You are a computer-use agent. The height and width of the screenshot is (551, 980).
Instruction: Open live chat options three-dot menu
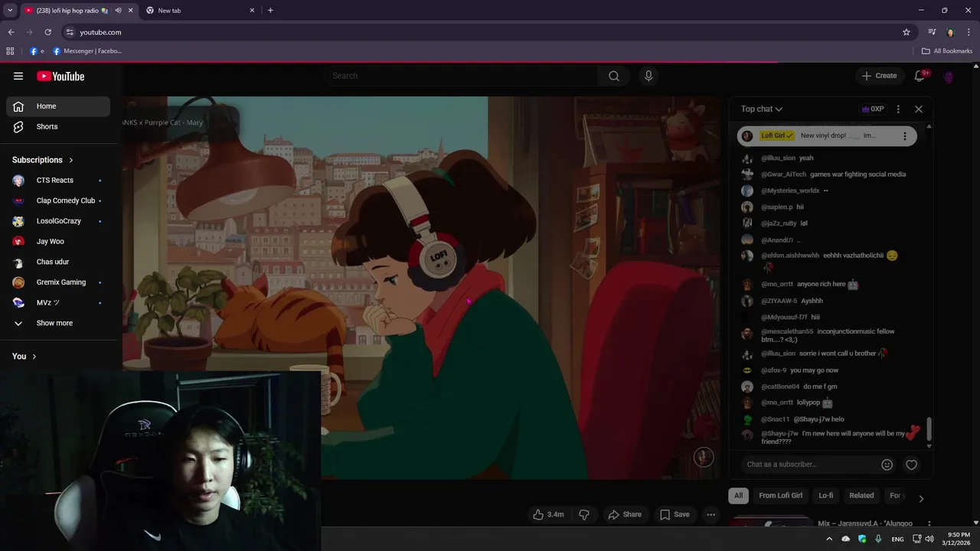898,109
